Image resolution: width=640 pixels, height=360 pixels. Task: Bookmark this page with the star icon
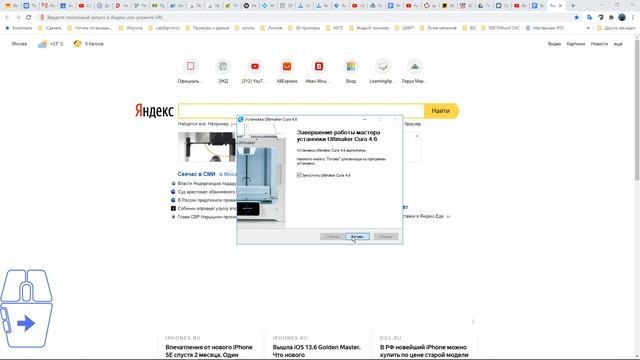(x=576, y=18)
